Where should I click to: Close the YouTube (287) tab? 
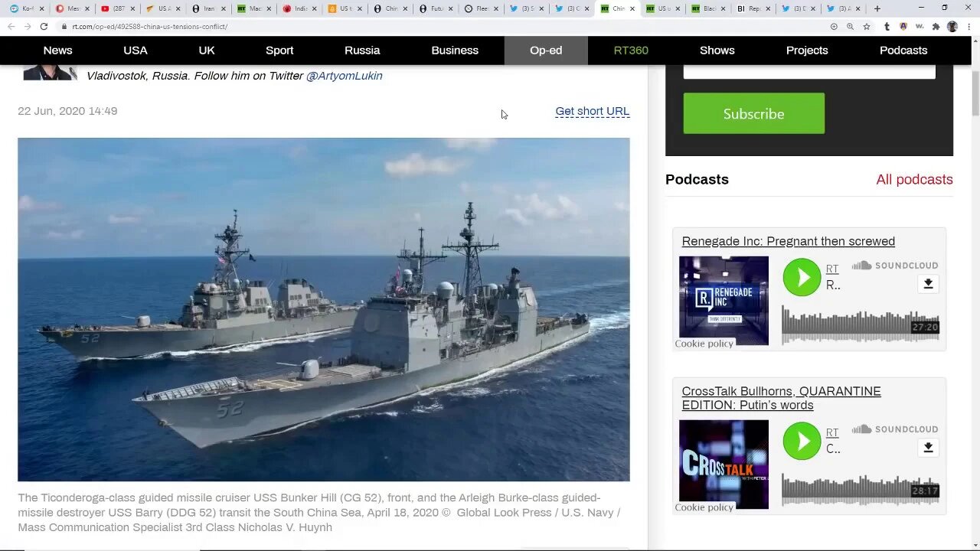pyautogui.click(x=133, y=8)
